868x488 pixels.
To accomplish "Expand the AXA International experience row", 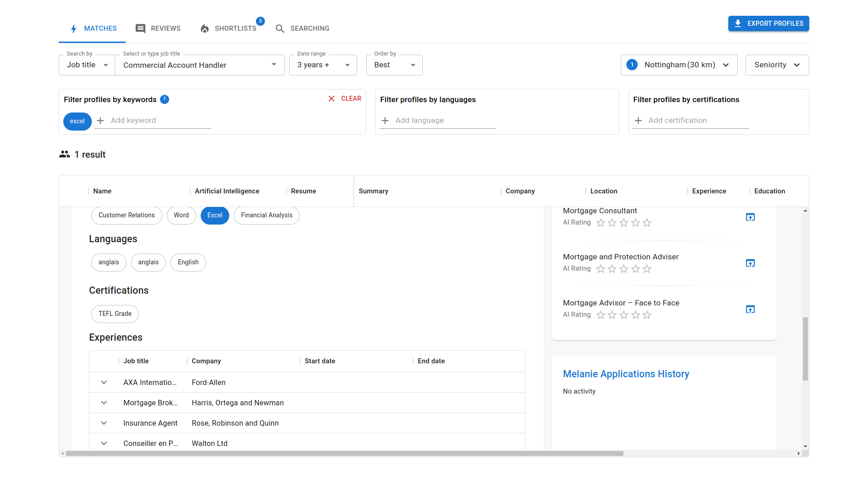I will (104, 382).
